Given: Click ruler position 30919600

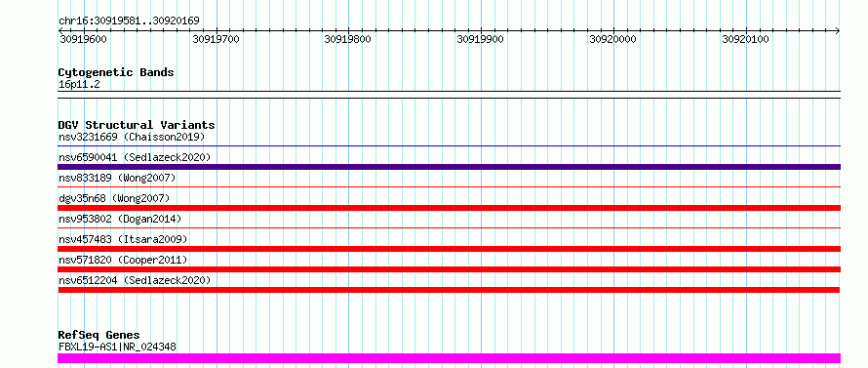Looking at the screenshot, I should pos(83,39).
